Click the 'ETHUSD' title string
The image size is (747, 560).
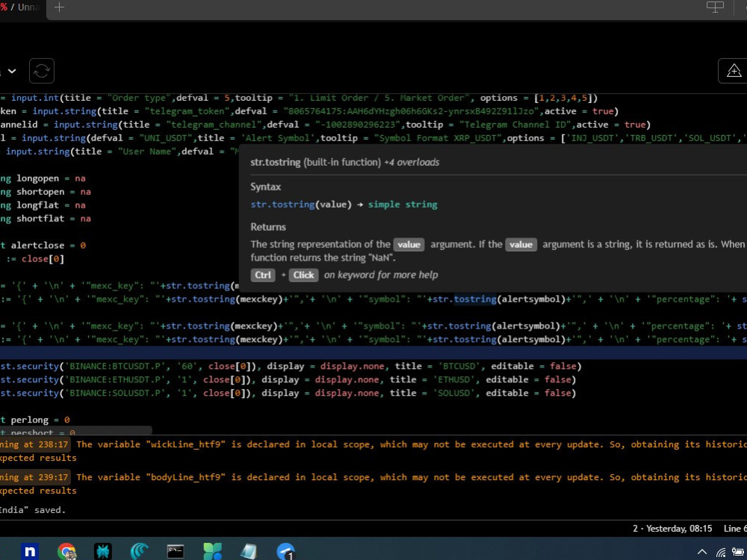454,379
